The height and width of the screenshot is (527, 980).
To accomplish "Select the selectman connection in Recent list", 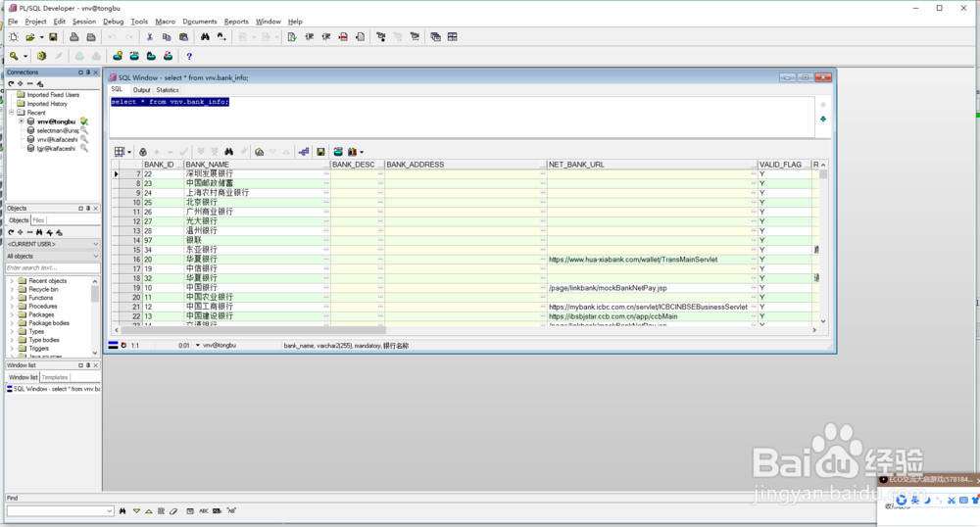I will tap(58, 131).
